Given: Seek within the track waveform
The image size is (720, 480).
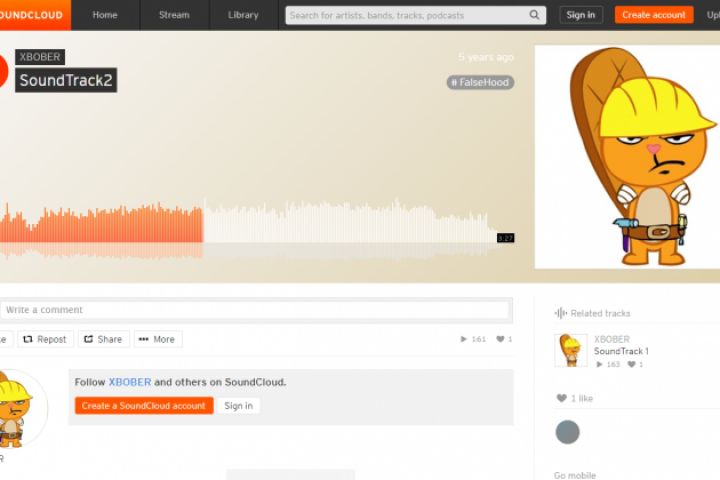Looking at the screenshot, I should coord(248,225).
